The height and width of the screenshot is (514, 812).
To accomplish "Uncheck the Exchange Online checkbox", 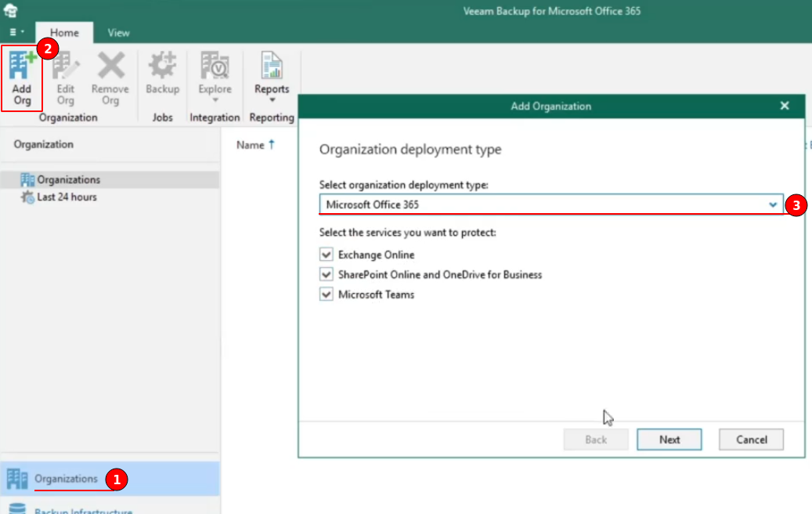I will point(327,255).
